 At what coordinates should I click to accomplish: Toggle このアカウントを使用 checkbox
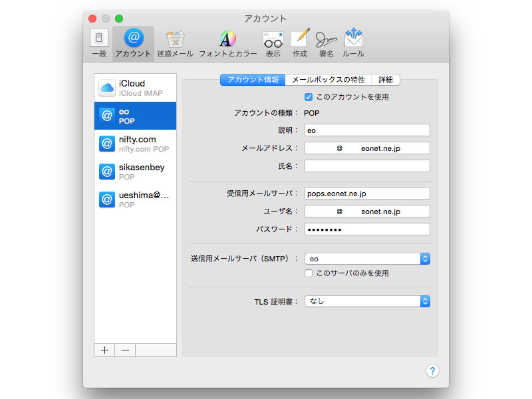point(309,97)
